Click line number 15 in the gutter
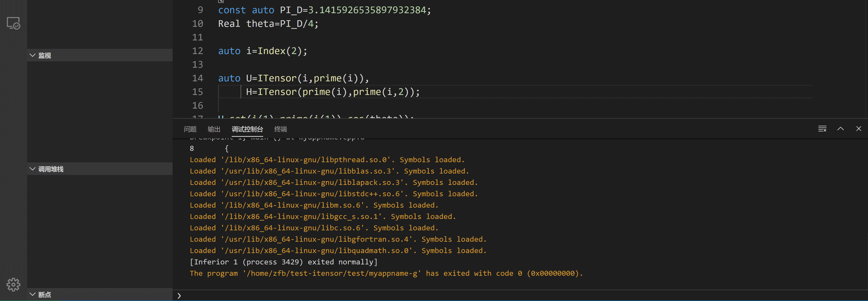Viewport: 868px width, 301px height. click(x=197, y=92)
